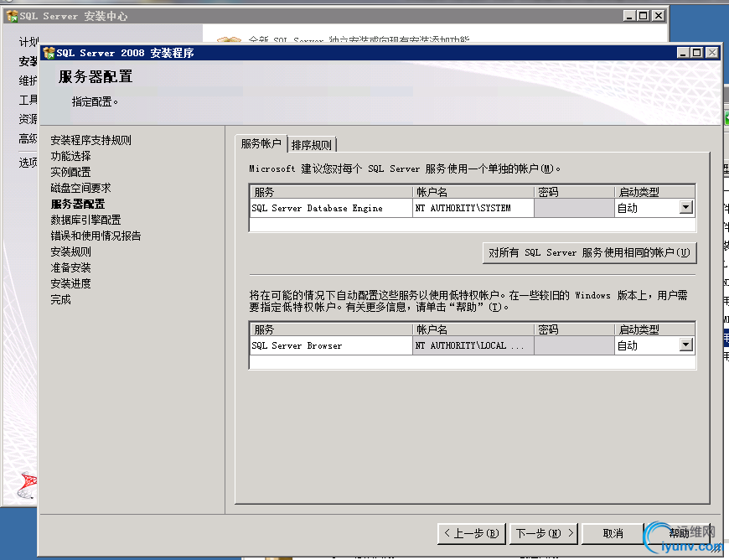The height and width of the screenshot is (560, 729).
Task: Select 安装规则 step in left list
Action: click(x=70, y=251)
